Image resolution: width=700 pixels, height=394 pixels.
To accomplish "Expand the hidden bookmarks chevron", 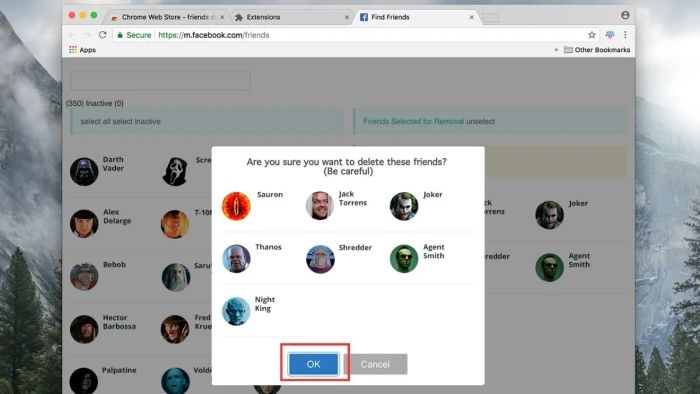I will [556, 50].
